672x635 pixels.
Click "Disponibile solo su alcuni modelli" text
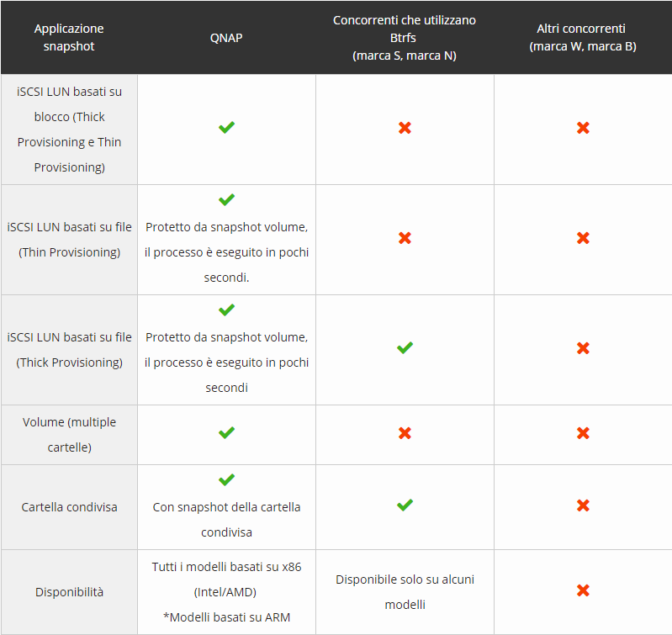[x=405, y=592]
